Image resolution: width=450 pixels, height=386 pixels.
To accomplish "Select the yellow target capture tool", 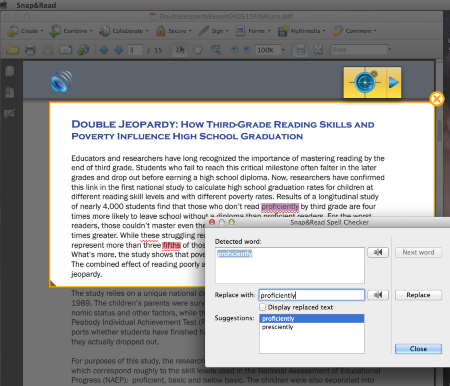I will click(x=365, y=82).
